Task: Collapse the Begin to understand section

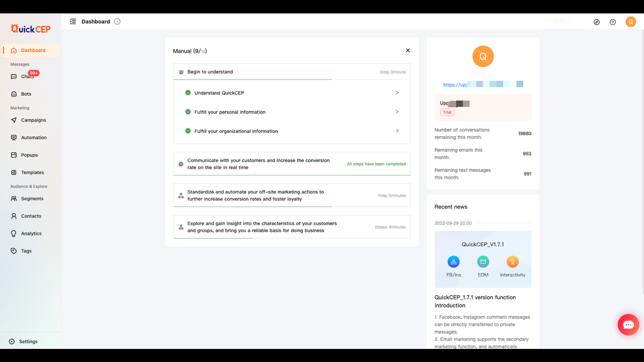Action: coord(292,72)
